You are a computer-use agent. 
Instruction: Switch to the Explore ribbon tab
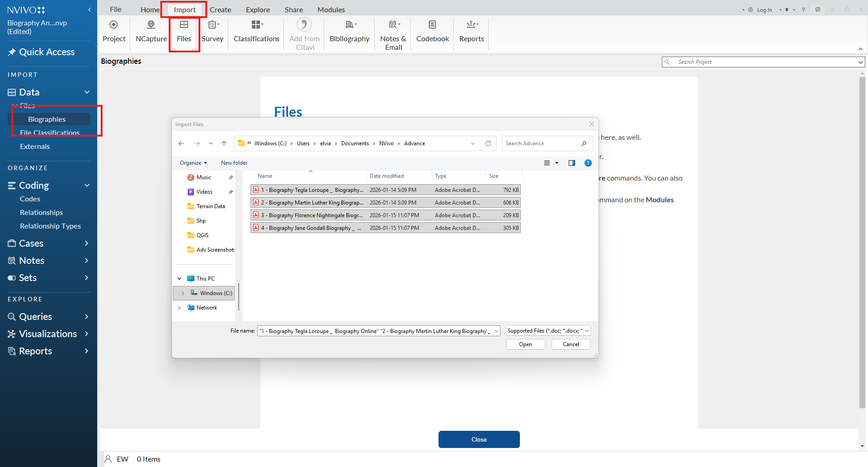pos(258,10)
